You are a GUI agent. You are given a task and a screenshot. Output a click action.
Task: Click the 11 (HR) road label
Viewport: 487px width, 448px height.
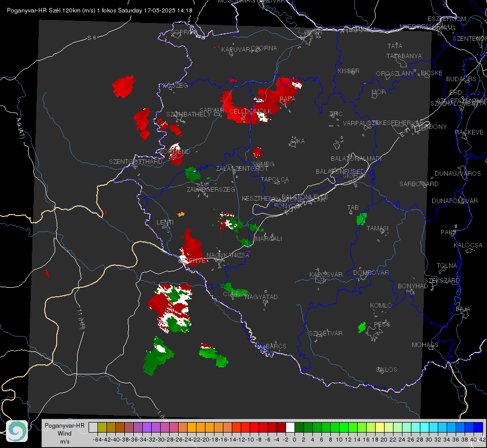click(x=82, y=319)
